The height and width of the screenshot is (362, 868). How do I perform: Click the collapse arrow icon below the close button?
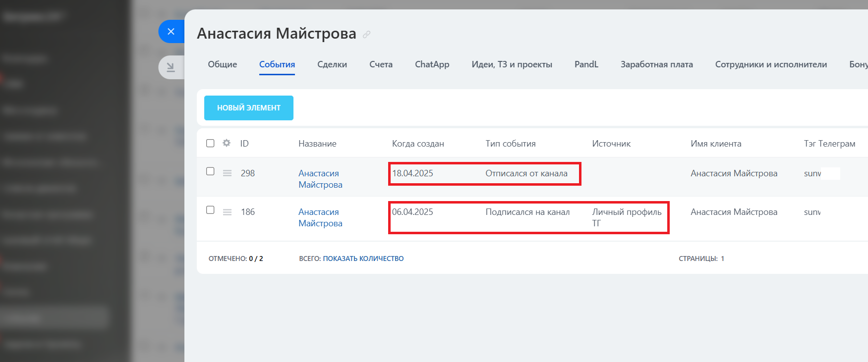[x=171, y=67]
